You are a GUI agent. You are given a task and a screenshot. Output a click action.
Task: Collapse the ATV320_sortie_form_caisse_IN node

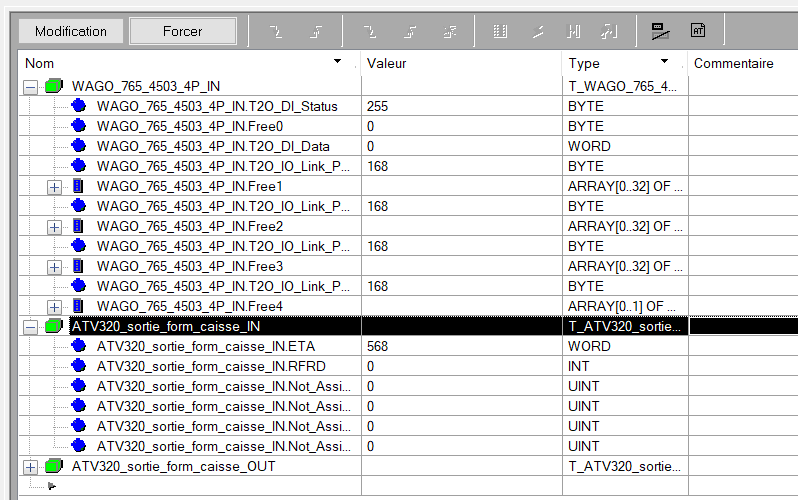click(30, 327)
